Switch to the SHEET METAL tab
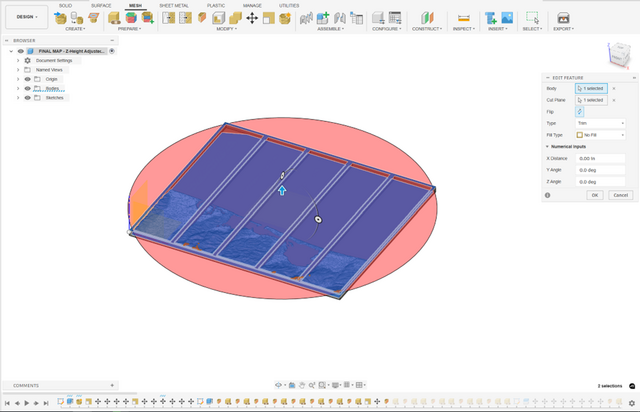The image size is (640, 412). (x=172, y=5)
